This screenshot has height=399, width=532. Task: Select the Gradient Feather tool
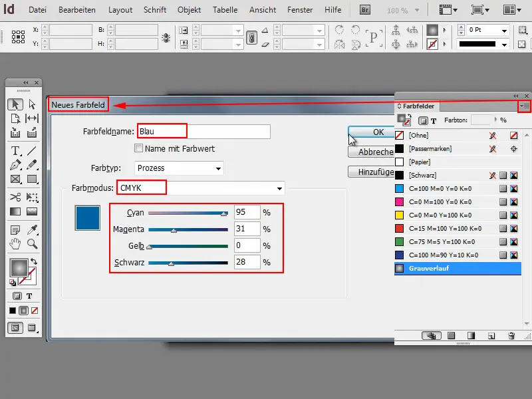tap(32, 211)
